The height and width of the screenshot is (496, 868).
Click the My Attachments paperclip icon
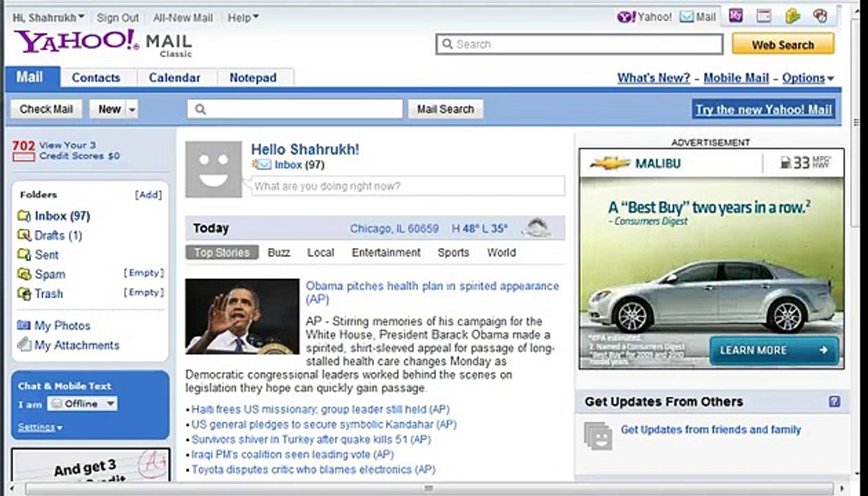(24, 344)
